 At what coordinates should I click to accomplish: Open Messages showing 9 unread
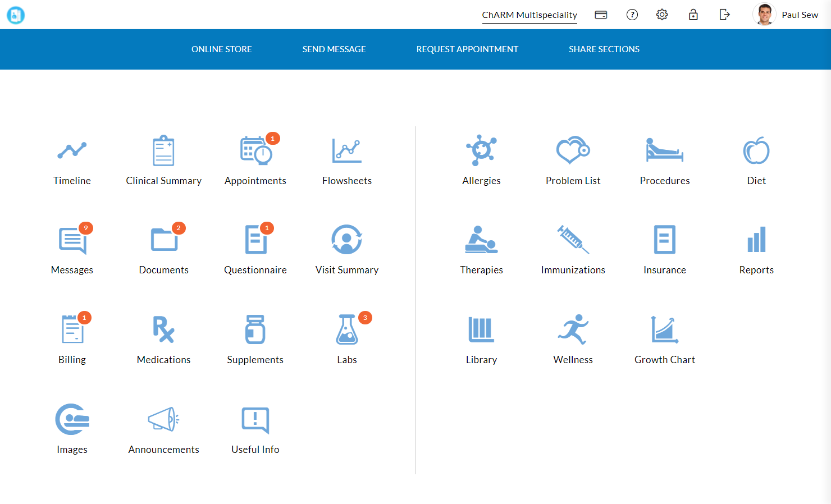72,249
